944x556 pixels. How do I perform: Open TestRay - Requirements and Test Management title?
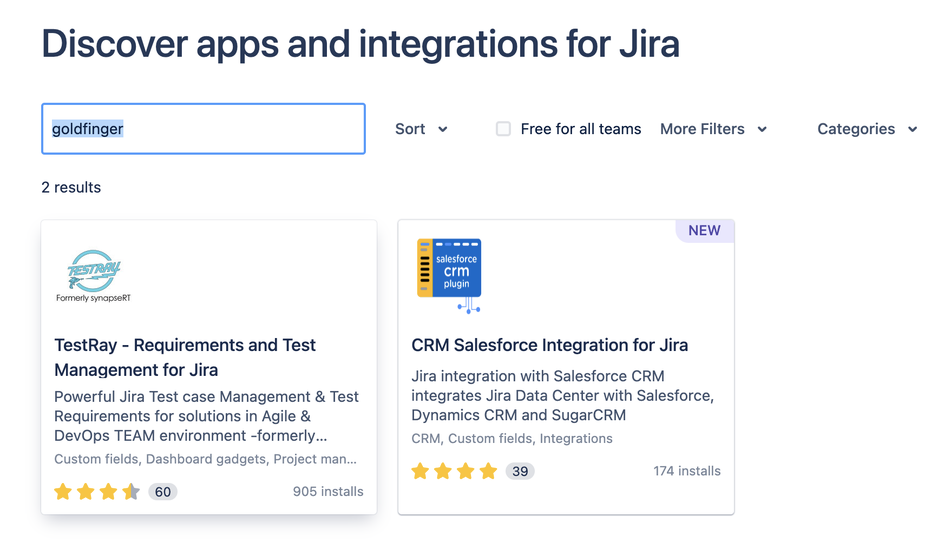click(185, 357)
